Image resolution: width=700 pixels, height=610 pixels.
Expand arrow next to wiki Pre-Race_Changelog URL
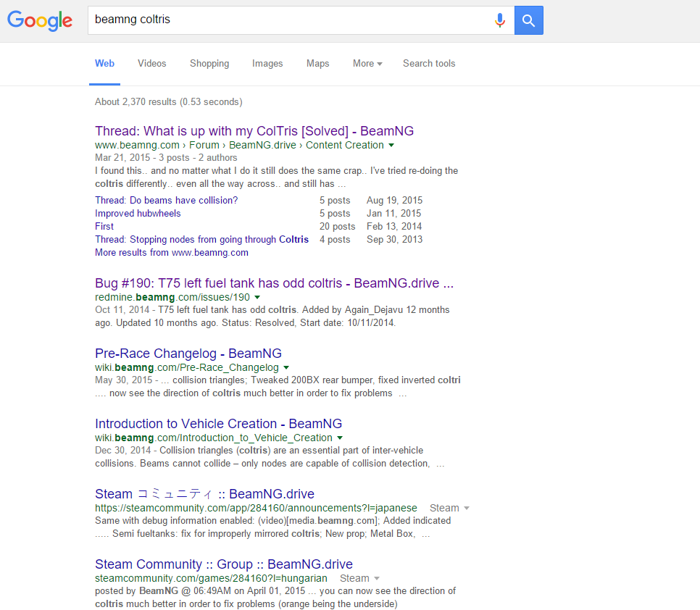(286, 368)
